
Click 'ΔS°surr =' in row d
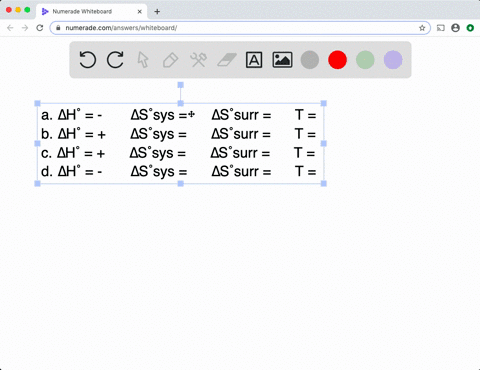click(x=241, y=172)
